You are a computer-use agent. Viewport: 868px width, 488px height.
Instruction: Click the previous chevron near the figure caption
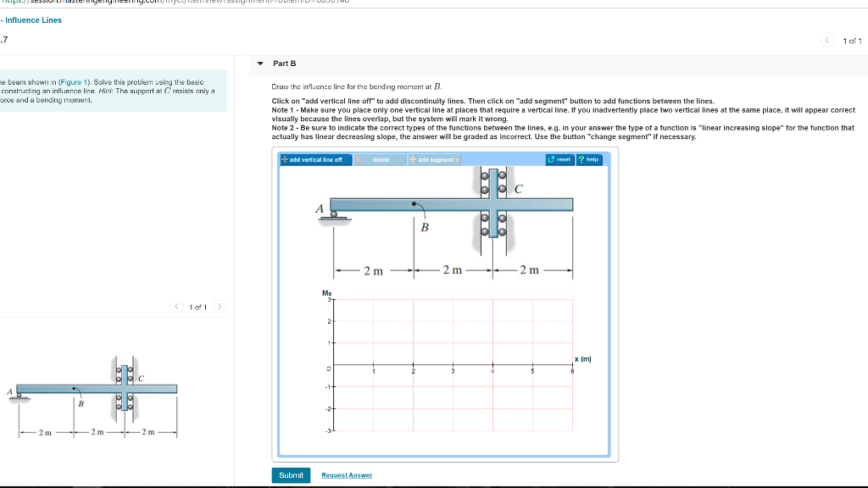176,307
